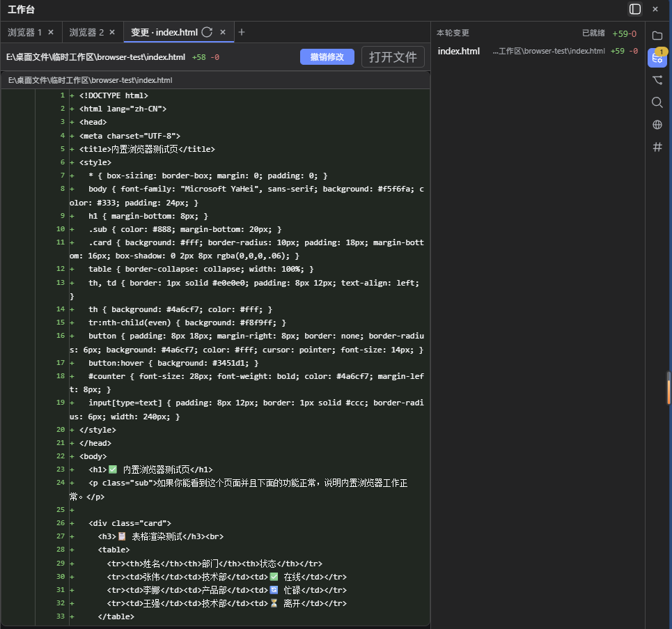Image resolution: width=672 pixels, height=629 pixels.
Task: Click the 撤销修改 button
Action: 327,56
